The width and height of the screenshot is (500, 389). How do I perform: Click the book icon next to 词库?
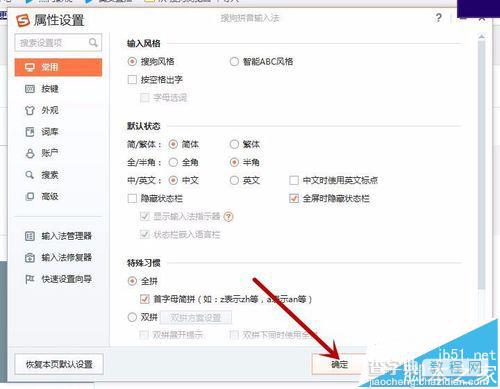(x=30, y=132)
